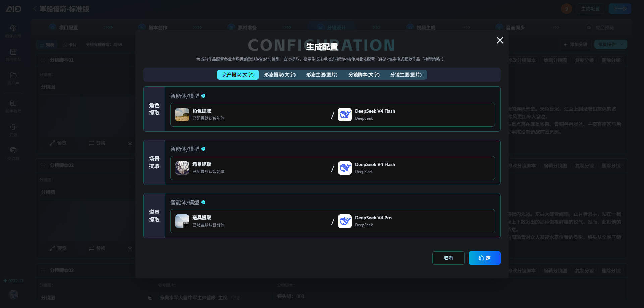Click 编辑分镜图 for 分镜脚本03
Image resolution: width=644 pixels, height=308 pixels.
pos(555,271)
